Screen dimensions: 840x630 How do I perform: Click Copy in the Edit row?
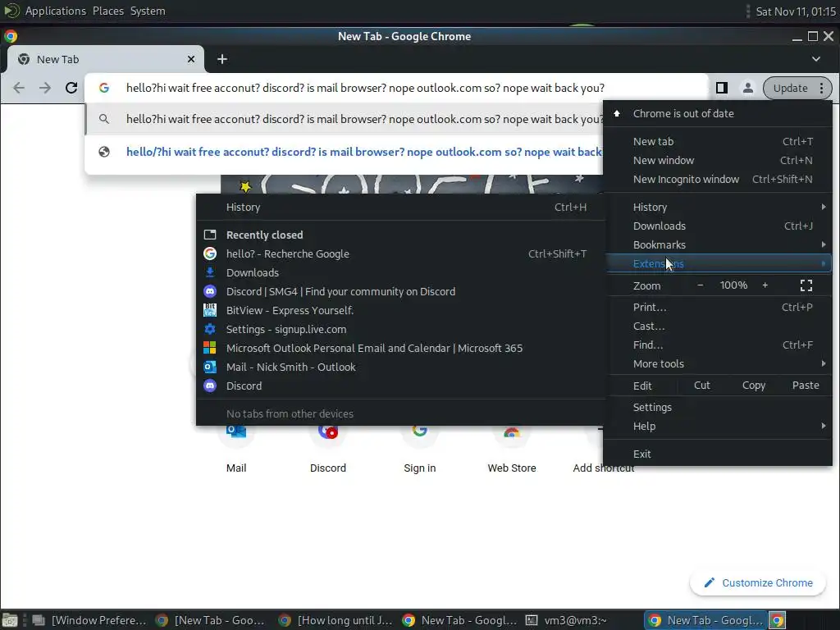(x=754, y=386)
